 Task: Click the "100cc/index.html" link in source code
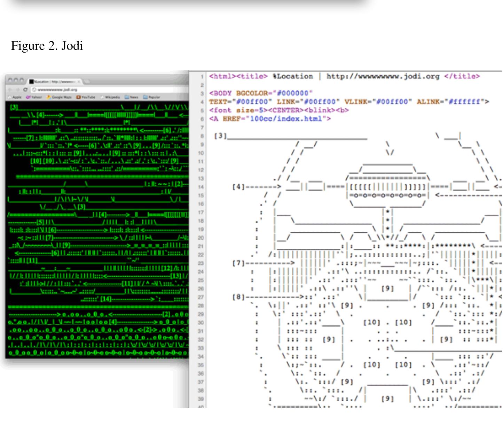point(286,119)
